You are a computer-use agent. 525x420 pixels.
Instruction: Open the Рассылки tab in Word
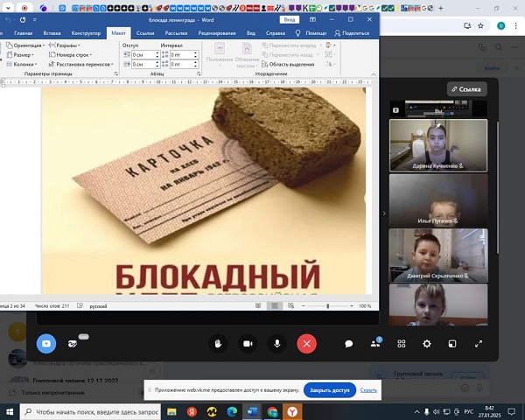point(176,33)
